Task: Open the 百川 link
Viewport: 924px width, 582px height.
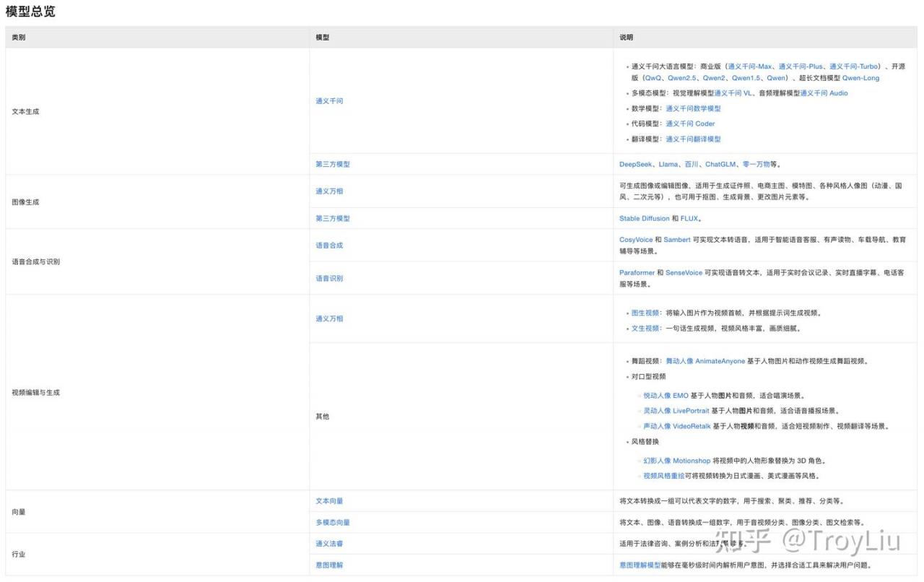Action: (692, 164)
